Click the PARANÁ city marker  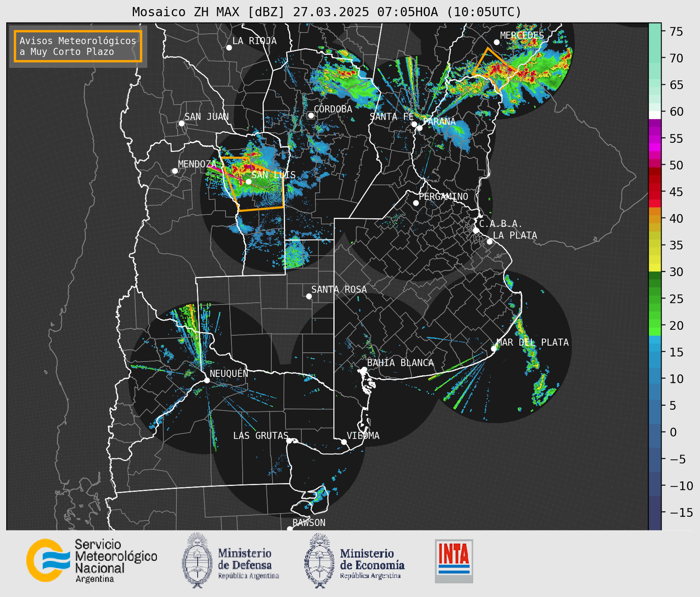tap(420, 128)
